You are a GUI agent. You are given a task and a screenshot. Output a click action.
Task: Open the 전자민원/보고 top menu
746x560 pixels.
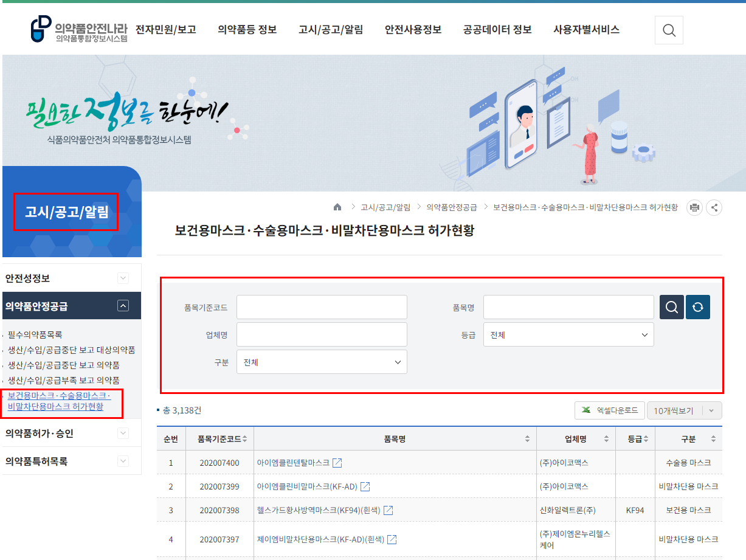coord(166,30)
